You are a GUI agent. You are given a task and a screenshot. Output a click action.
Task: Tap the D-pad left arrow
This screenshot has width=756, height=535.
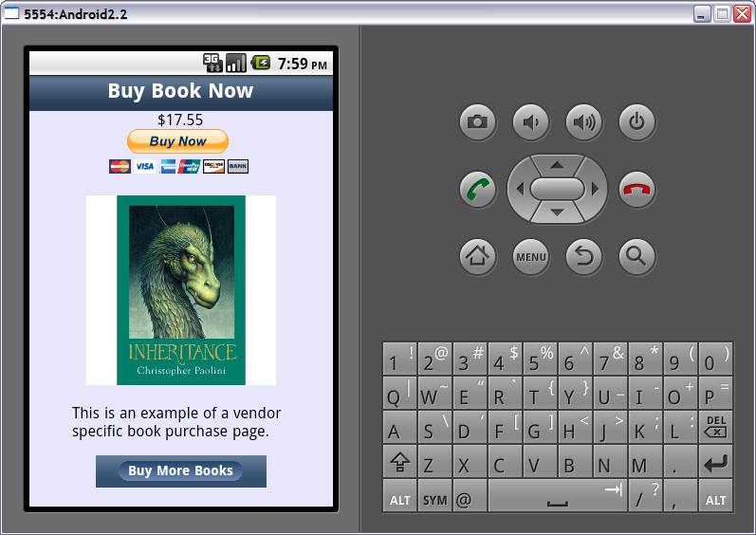pyautogui.click(x=519, y=189)
